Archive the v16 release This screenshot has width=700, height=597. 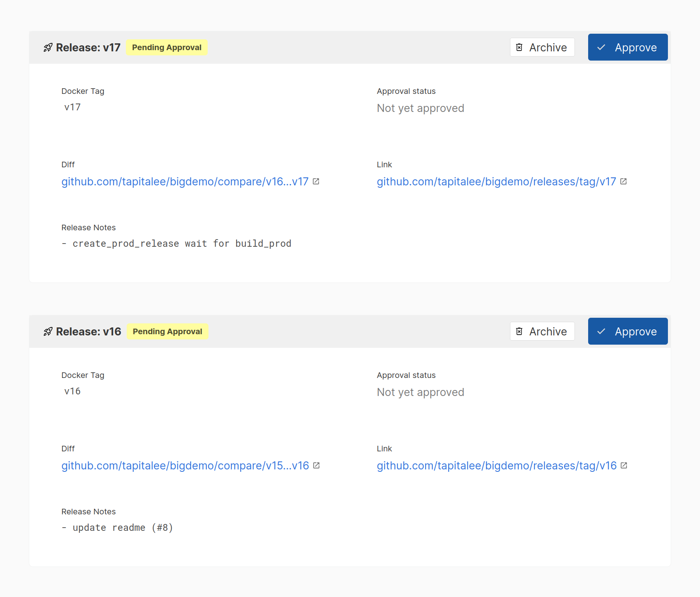[x=542, y=331]
